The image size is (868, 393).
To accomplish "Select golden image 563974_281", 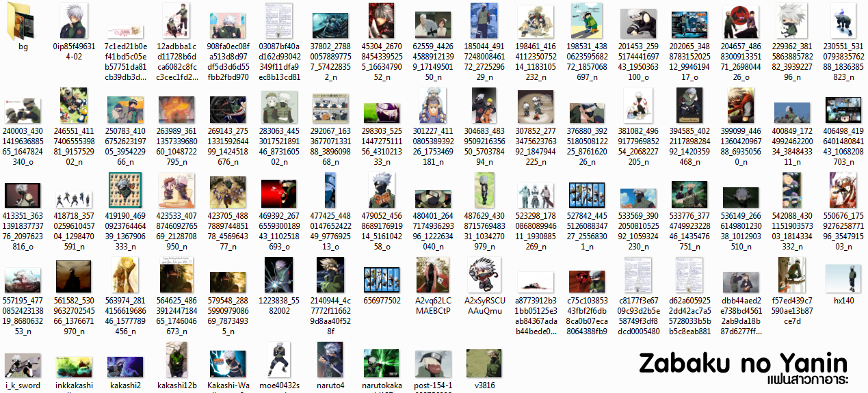I will pyautogui.click(x=125, y=276).
